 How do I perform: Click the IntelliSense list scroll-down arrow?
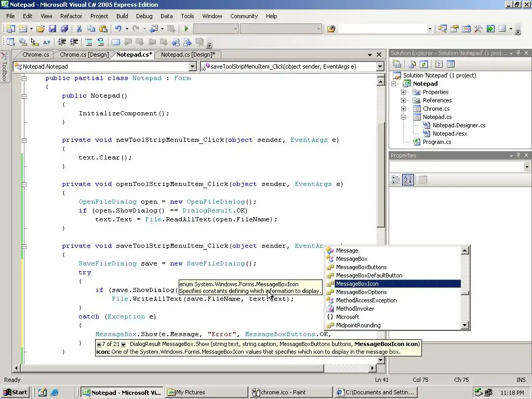tap(465, 325)
